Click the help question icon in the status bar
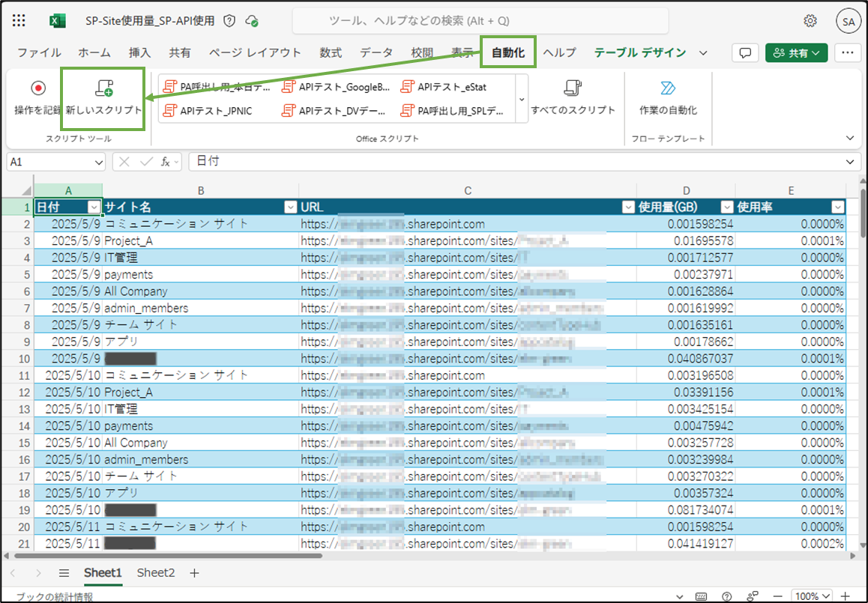Viewport: 868px width, 603px height. [726, 596]
